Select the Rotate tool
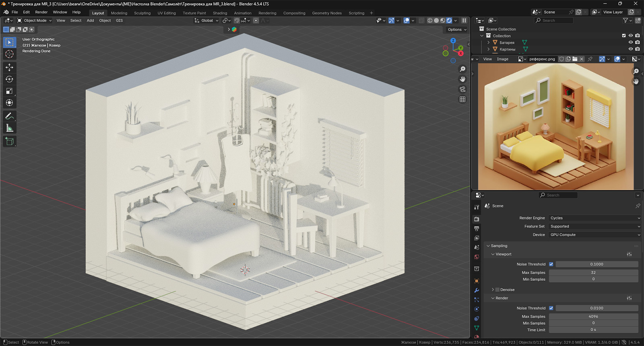Viewport: 644px width, 346px height. point(9,79)
